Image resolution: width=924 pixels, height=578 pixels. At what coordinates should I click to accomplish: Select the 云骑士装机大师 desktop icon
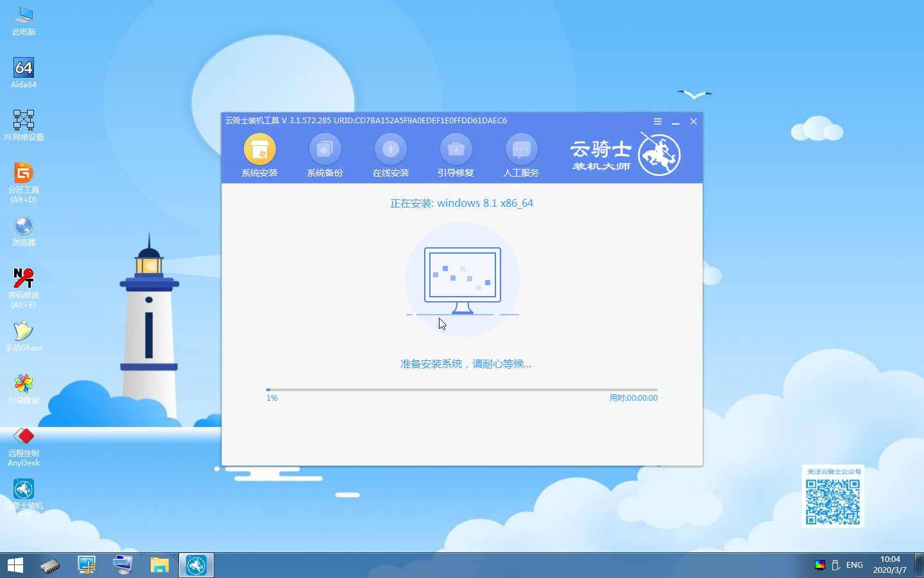(x=24, y=499)
